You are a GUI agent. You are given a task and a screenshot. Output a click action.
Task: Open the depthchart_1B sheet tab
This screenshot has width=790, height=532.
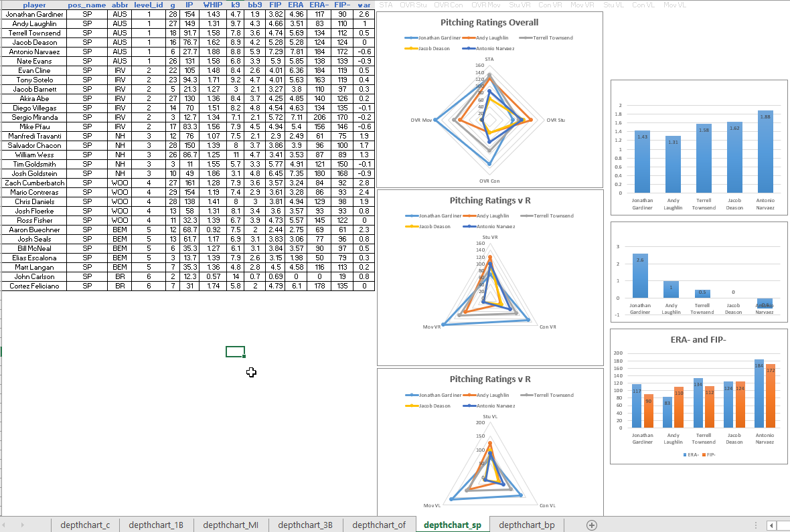[155, 525]
